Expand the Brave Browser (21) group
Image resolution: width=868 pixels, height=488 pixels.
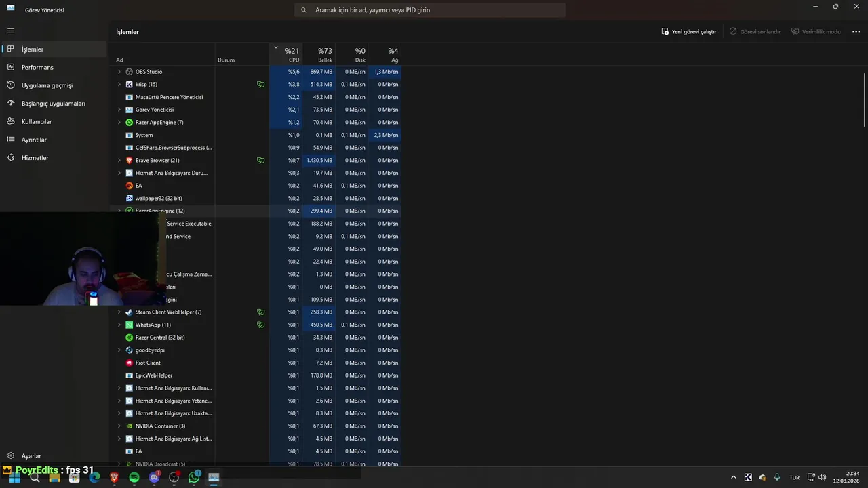pyautogui.click(x=119, y=161)
